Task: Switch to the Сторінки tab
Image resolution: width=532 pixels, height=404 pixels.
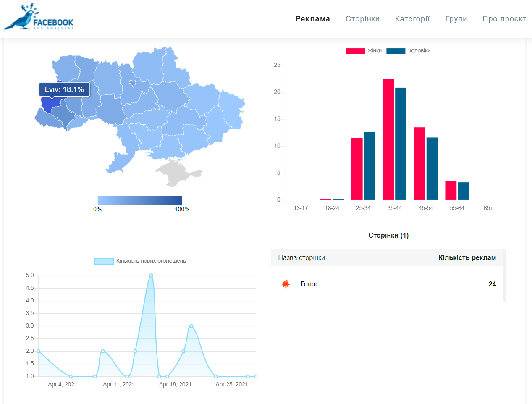Action: 362,19
